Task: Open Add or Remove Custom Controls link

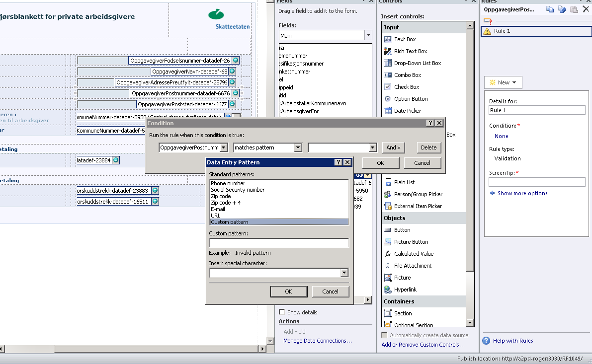Action: pyautogui.click(x=423, y=345)
